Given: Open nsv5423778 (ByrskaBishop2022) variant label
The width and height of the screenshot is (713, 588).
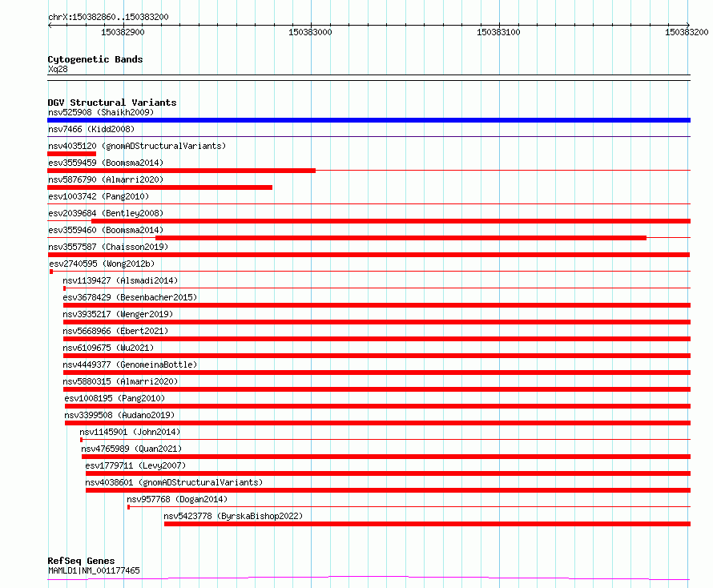Looking at the screenshot, I should (233, 516).
